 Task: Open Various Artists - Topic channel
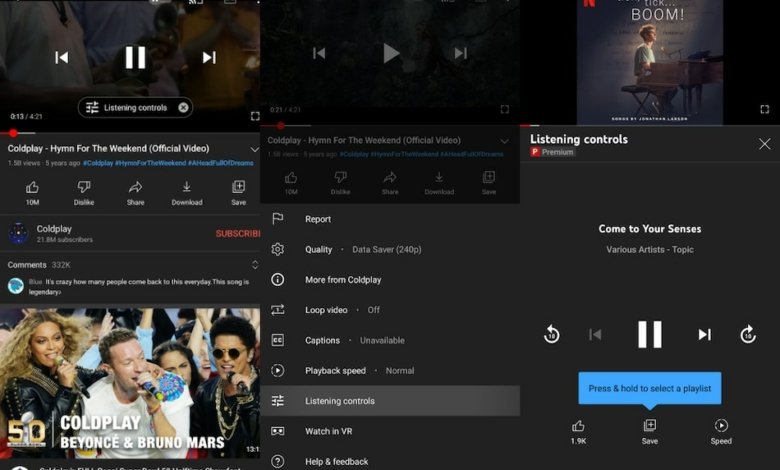tap(650, 250)
